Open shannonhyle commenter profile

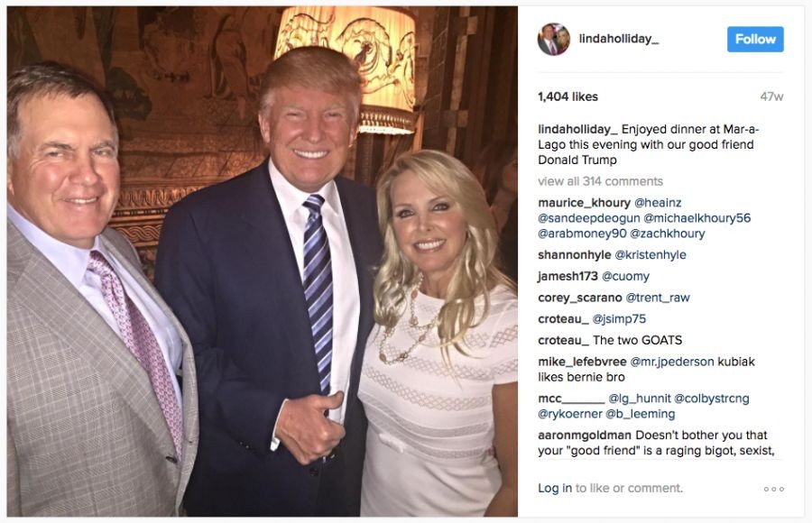pos(575,255)
